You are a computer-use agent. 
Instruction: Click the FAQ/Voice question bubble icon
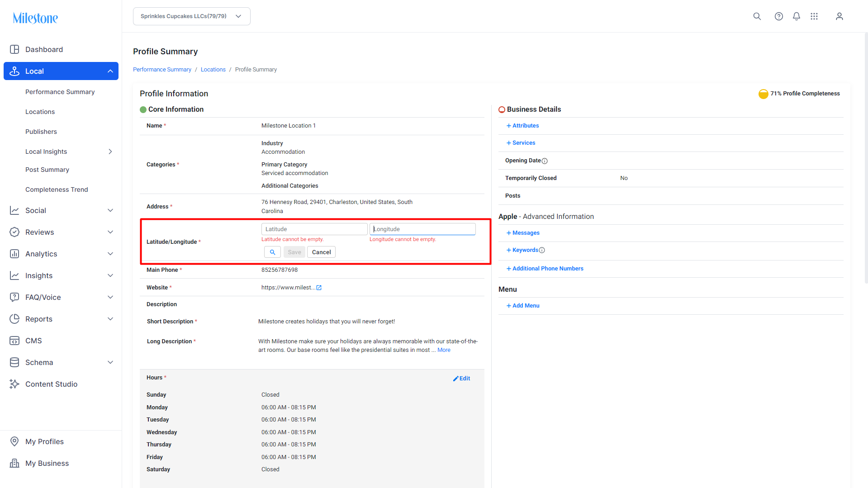pos(14,297)
